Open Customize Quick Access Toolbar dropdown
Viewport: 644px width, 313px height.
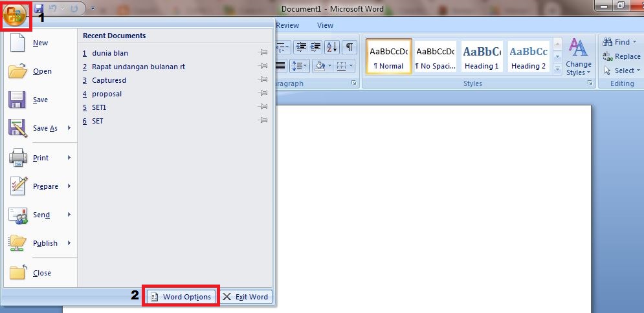93,8
